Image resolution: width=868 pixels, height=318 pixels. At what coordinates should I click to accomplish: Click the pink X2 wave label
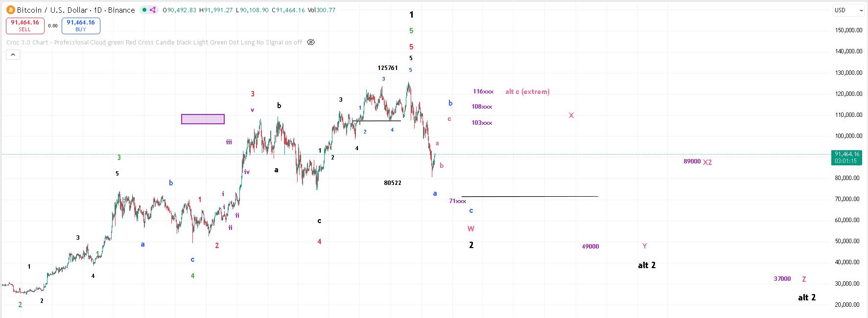(x=707, y=162)
